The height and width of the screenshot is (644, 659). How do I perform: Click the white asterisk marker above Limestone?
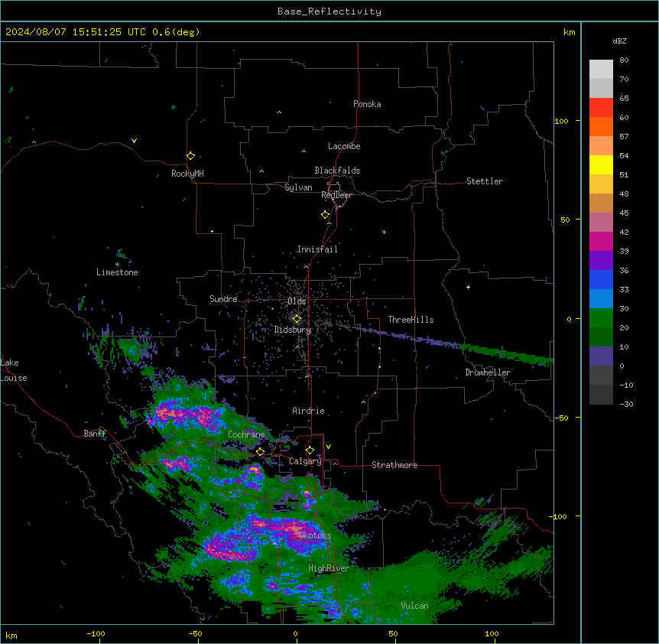pyautogui.click(x=117, y=265)
